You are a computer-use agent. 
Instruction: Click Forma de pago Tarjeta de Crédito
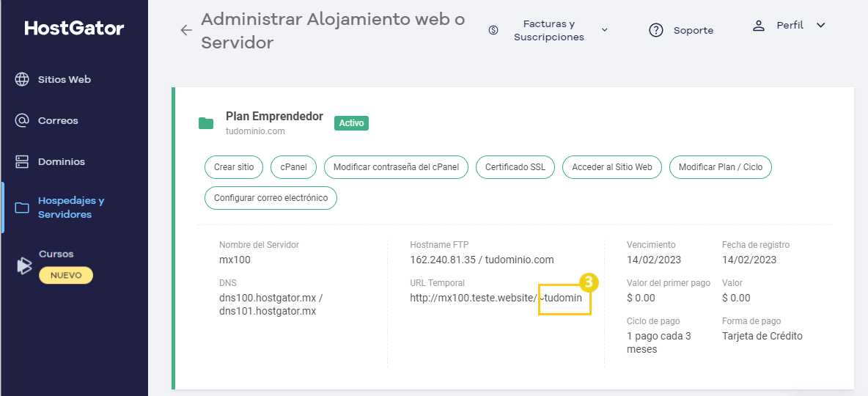[762, 336]
